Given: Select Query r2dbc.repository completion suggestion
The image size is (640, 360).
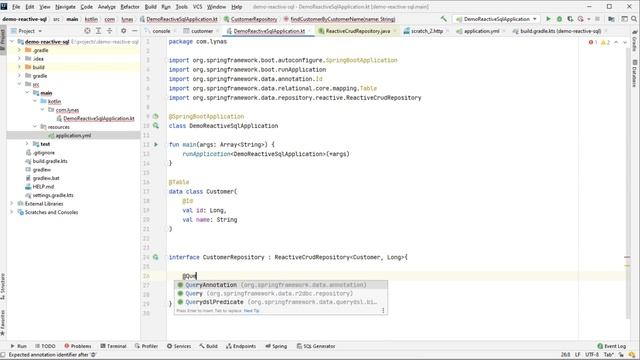Looking at the screenshot, I should click(x=281, y=293).
